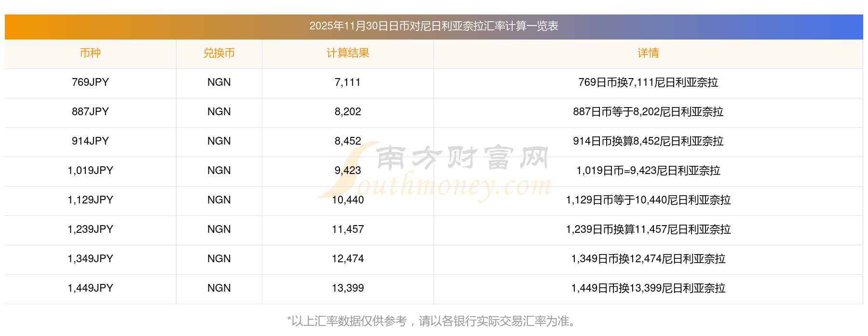Click detail text 769日币换7,111尼日利亚奈拉
Image resolution: width=868 pixels, height=336 pixels.
648,82
